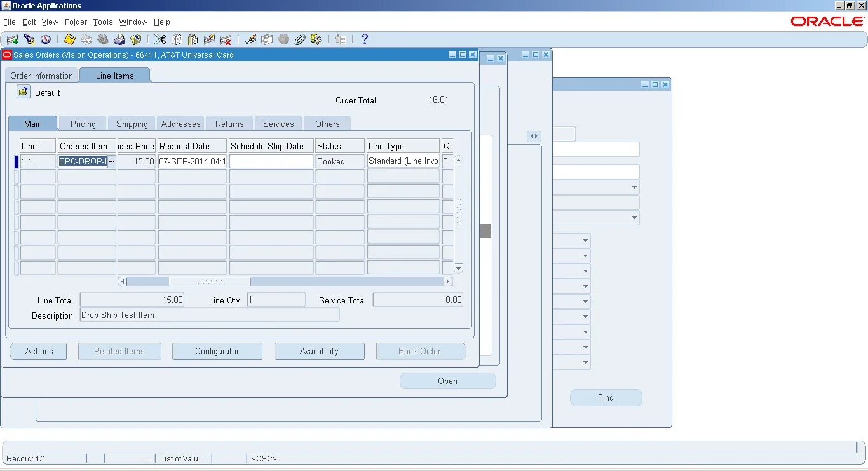Switch to the Pricing sub-tab
The width and height of the screenshot is (868, 471).
83,124
